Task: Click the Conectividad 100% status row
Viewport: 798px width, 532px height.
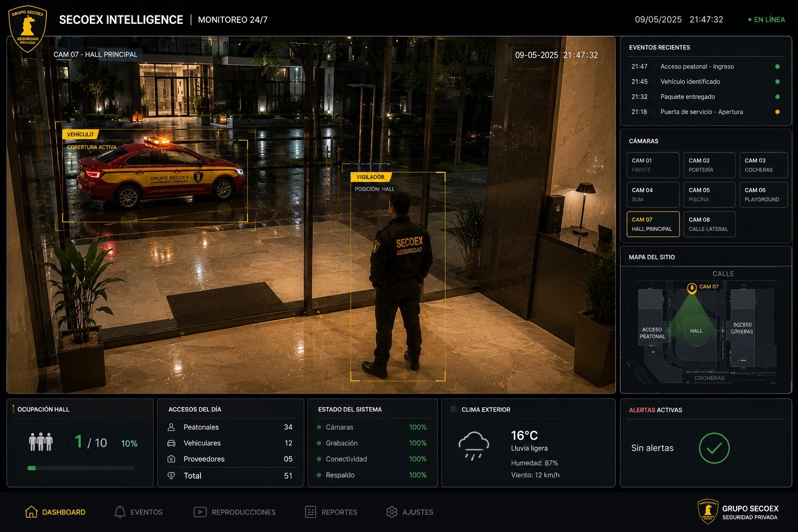Action: coord(372,459)
